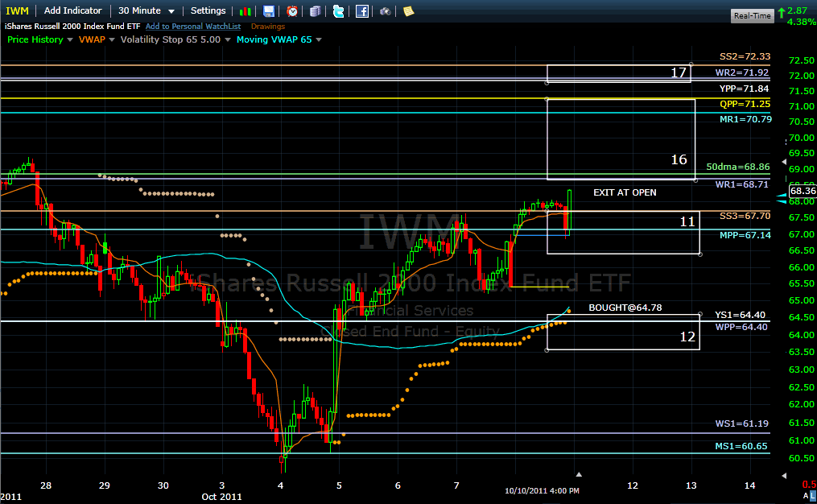
Task: Select the number 16 box annotation
Action: tap(621, 139)
